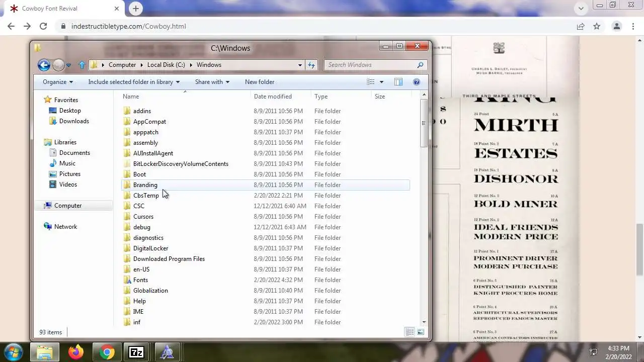Click the magnifier icon in Explorer search
This screenshot has height=362, width=644.
(x=420, y=65)
